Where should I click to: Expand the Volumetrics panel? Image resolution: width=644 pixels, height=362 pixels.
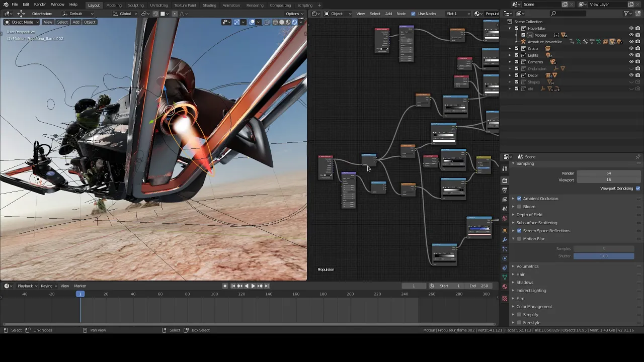527,266
